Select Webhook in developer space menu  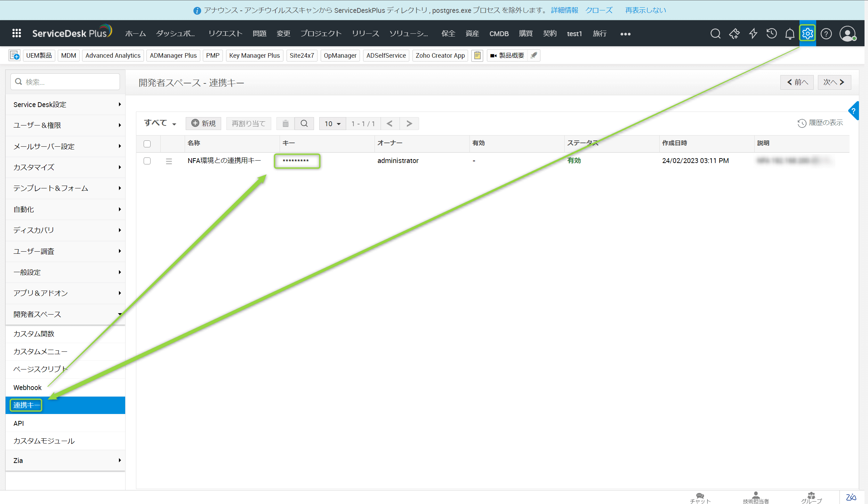point(27,387)
